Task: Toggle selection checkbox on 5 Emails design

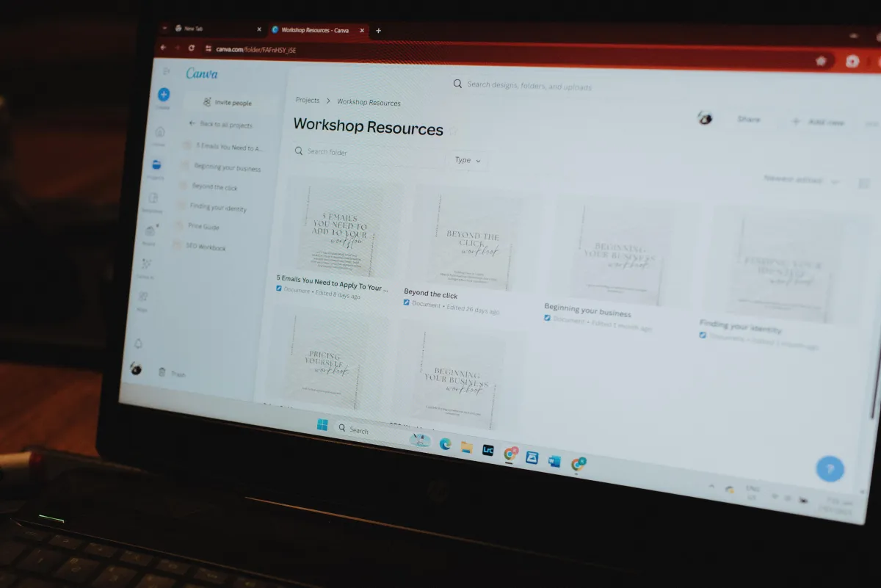Action: click(x=280, y=289)
